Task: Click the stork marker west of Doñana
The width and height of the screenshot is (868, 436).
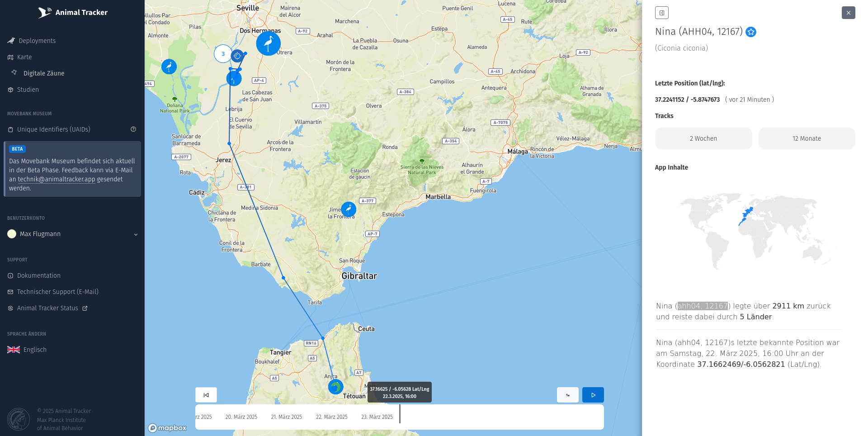Action: 169,67
